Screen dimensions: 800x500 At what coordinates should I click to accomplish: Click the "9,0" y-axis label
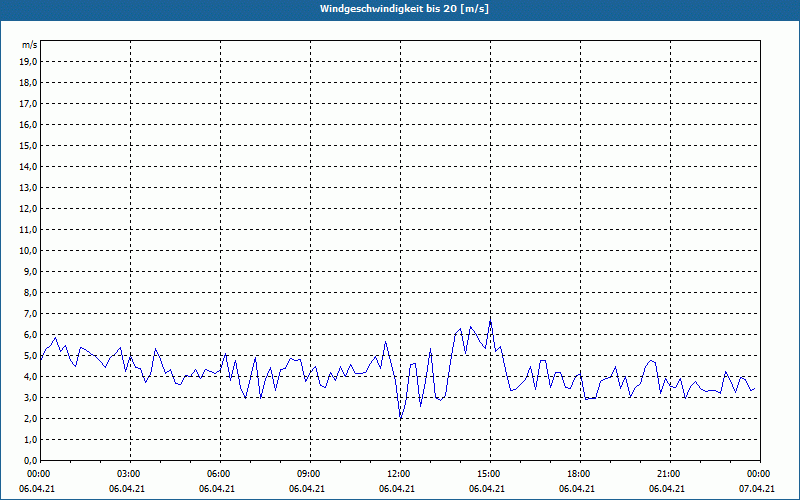tap(31, 271)
